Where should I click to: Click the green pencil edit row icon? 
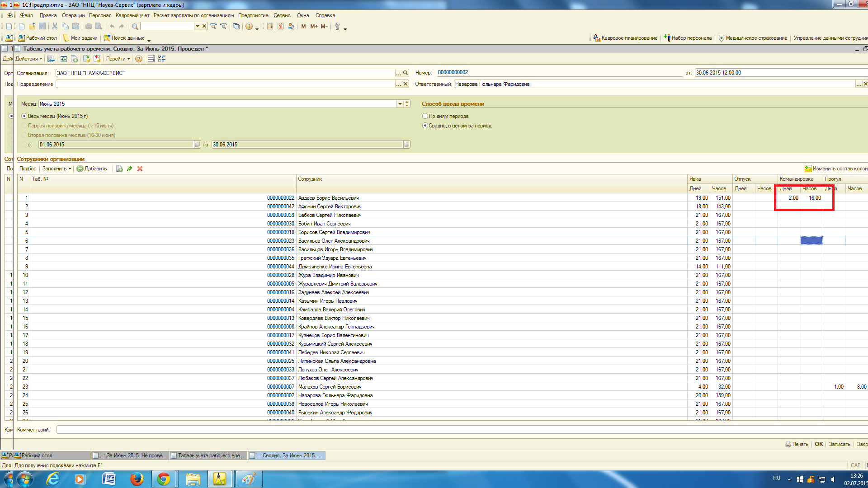click(x=130, y=169)
